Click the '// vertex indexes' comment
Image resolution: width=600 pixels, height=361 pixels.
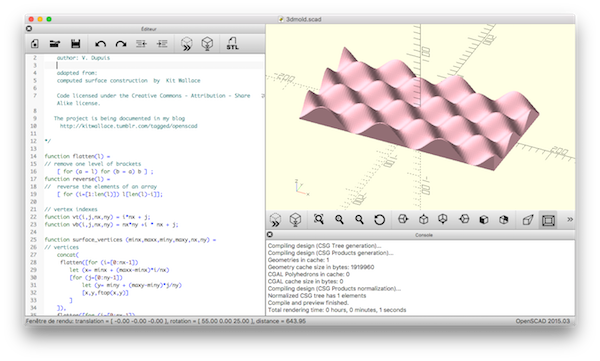tap(71, 209)
